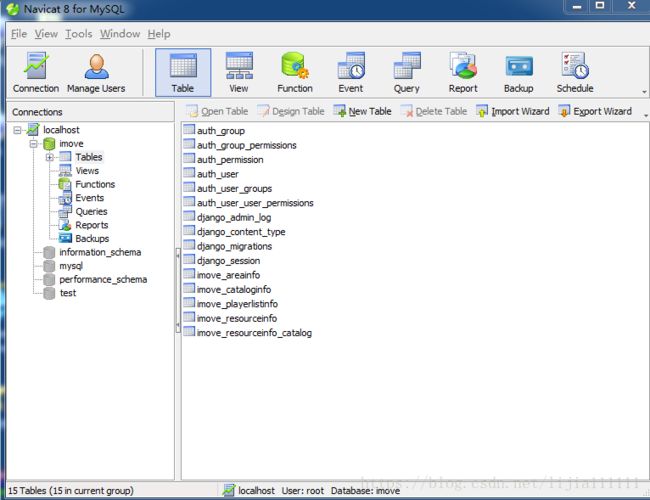650x500 pixels.
Task: Select the mysql database
Action: (71, 266)
